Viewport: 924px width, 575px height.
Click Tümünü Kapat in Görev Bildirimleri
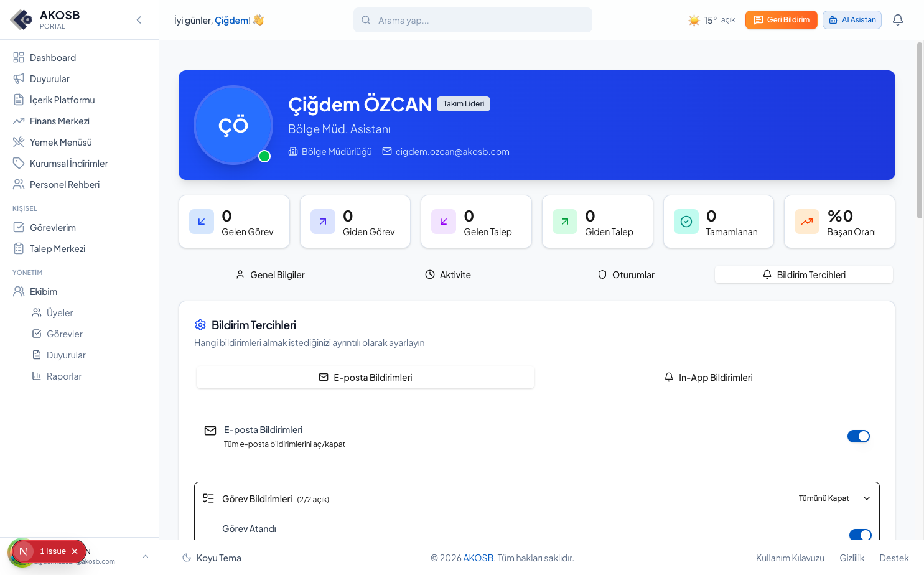pyautogui.click(x=824, y=498)
